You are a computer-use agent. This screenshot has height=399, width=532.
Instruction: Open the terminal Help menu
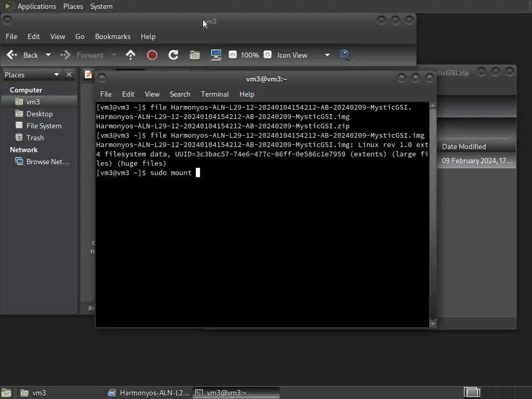pos(247,94)
